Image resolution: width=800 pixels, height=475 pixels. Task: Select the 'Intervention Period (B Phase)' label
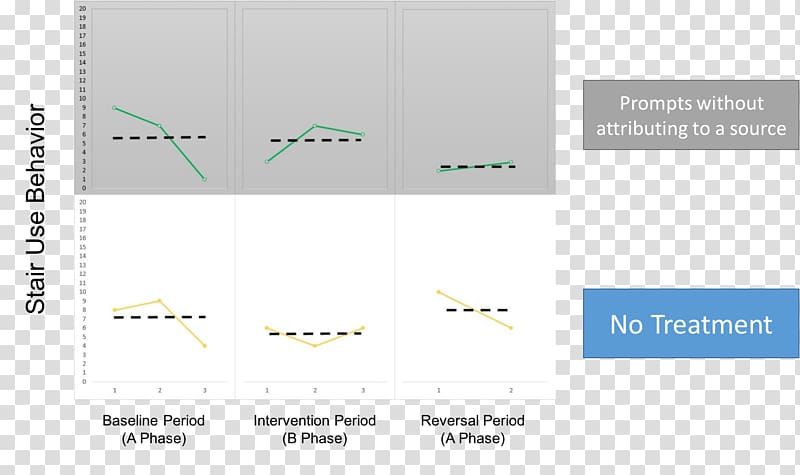point(314,429)
